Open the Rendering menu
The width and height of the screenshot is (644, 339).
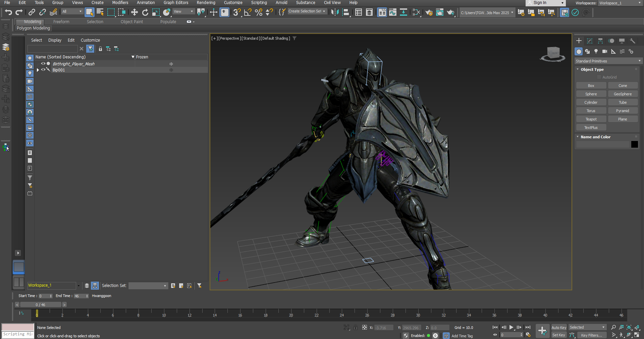206,3
